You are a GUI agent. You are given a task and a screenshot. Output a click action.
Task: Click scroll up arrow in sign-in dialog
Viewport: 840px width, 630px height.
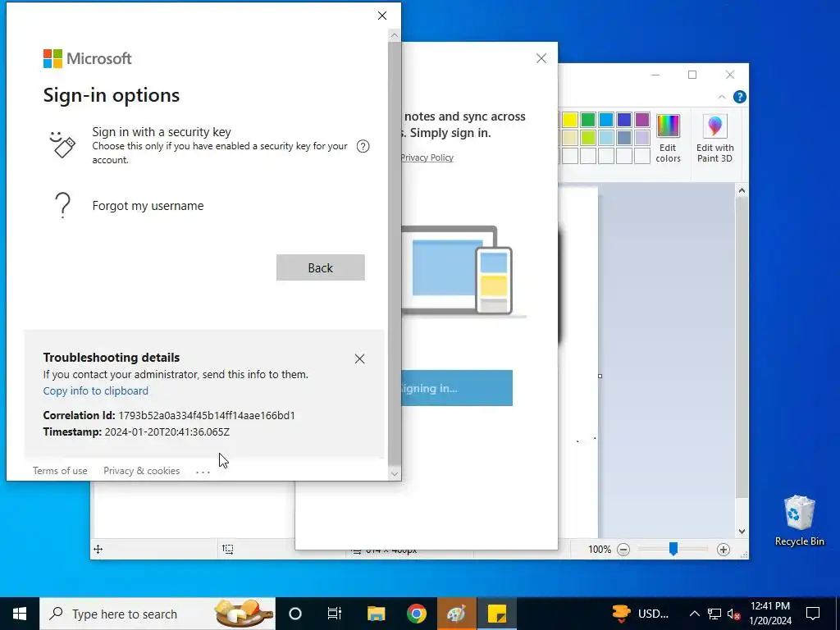tap(395, 36)
